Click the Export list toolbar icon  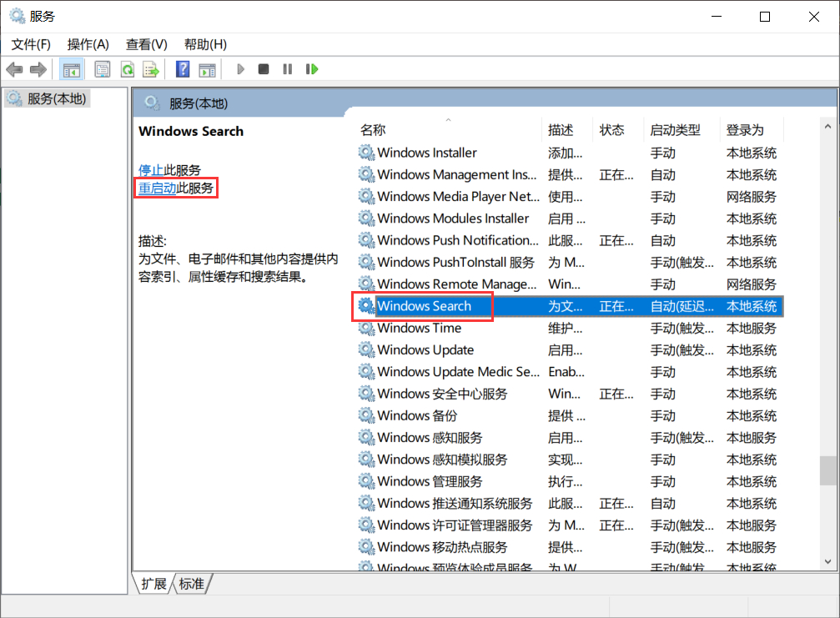click(x=151, y=69)
